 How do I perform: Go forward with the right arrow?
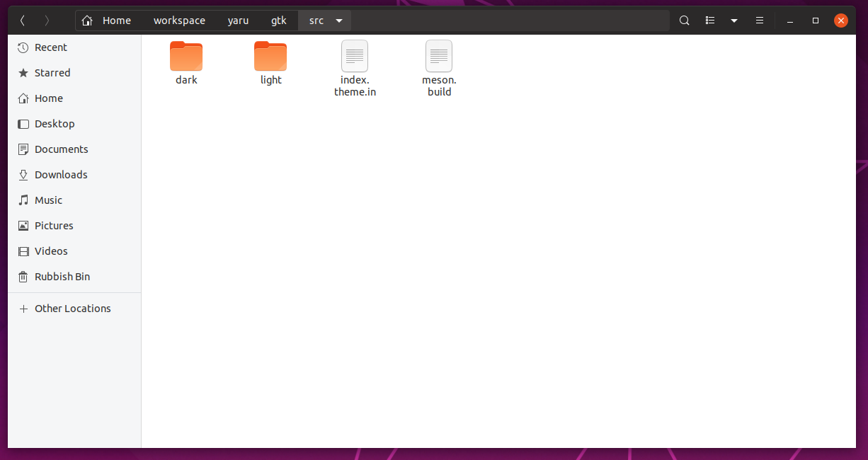click(x=47, y=21)
